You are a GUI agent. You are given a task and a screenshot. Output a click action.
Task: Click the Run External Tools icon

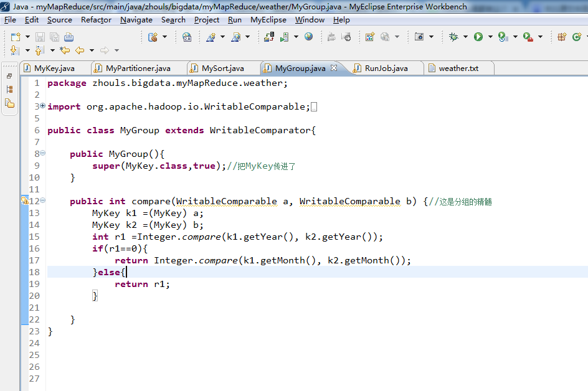pos(528,37)
